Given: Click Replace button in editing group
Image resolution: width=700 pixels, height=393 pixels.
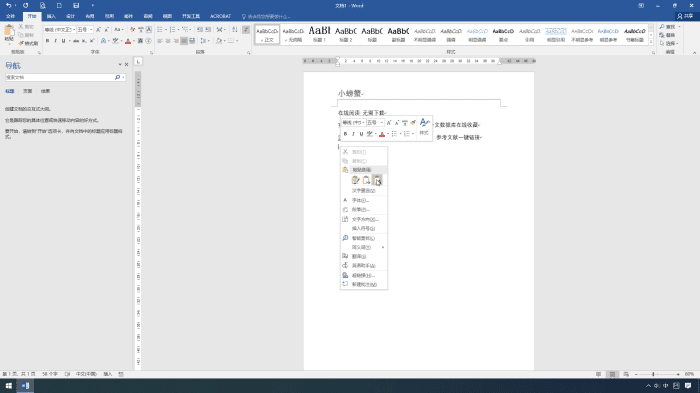Looking at the screenshot, I should pos(667,35).
